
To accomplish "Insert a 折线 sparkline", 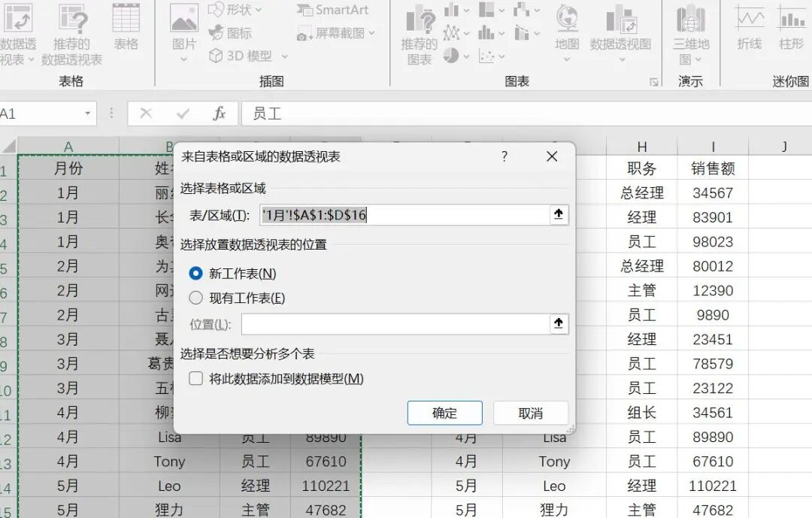I will 750,27.
